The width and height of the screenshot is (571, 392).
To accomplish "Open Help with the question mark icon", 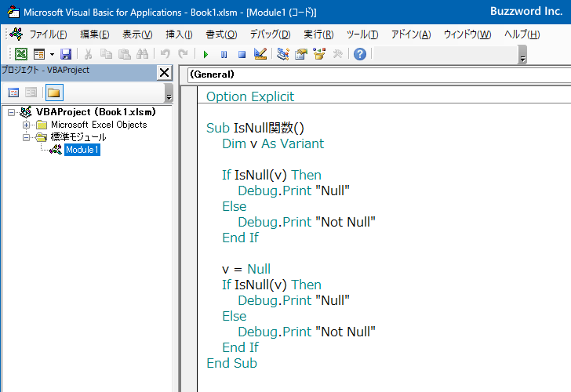I will [x=360, y=54].
